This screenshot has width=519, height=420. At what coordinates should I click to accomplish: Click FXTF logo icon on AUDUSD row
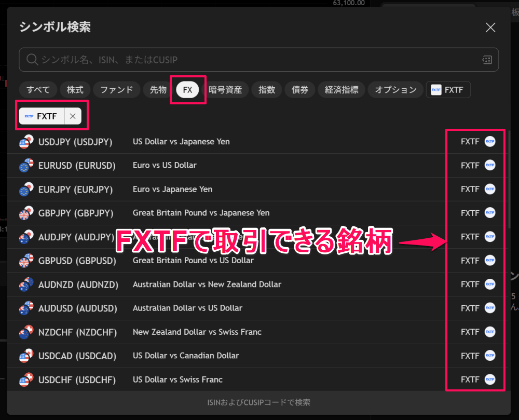(x=490, y=308)
